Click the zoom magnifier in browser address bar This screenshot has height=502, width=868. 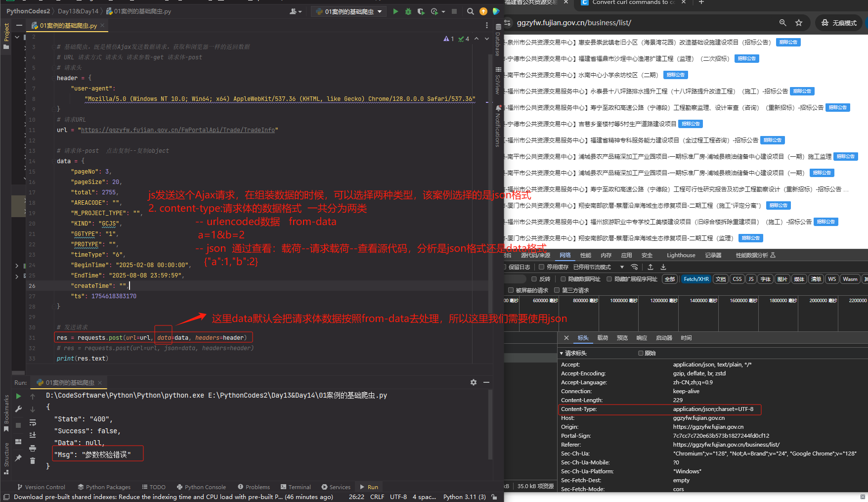click(x=782, y=23)
